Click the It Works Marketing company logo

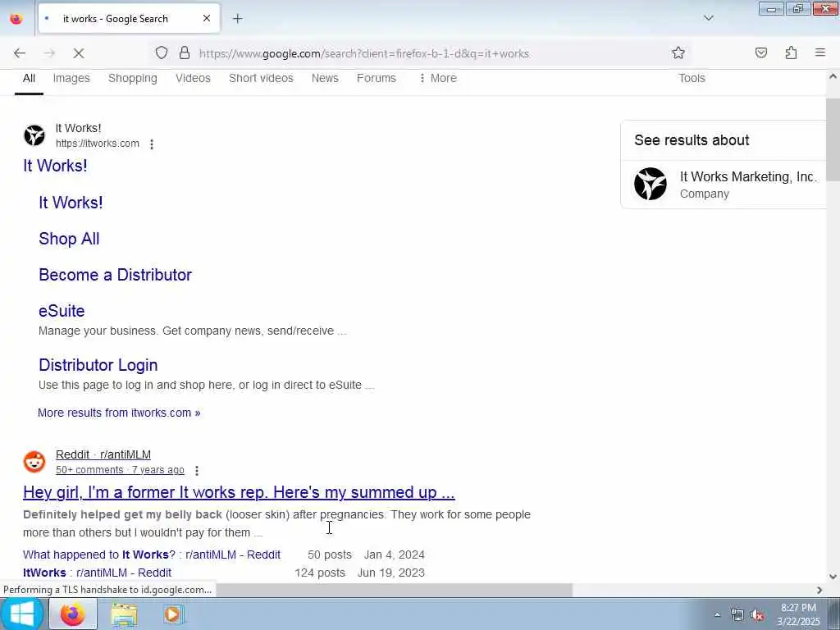pos(651,184)
